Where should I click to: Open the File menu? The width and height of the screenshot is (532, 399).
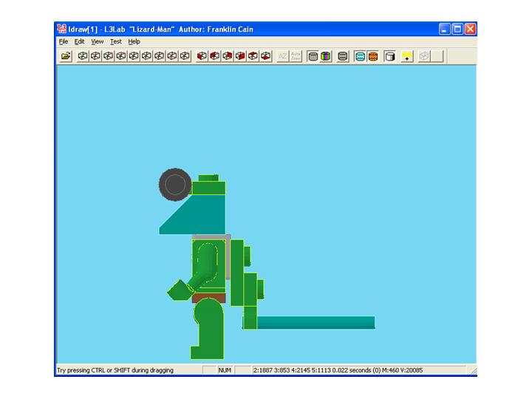(64, 42)
